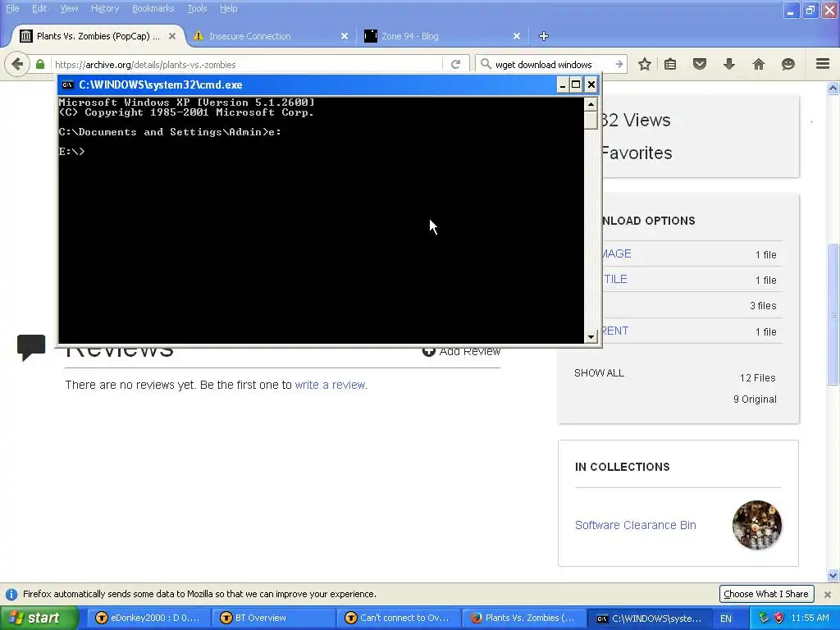This screenshot has width=840, height=630.
Task: Select the Plants Vs. Zombies (PopCap) tab
Action: (x=97, y=36)
